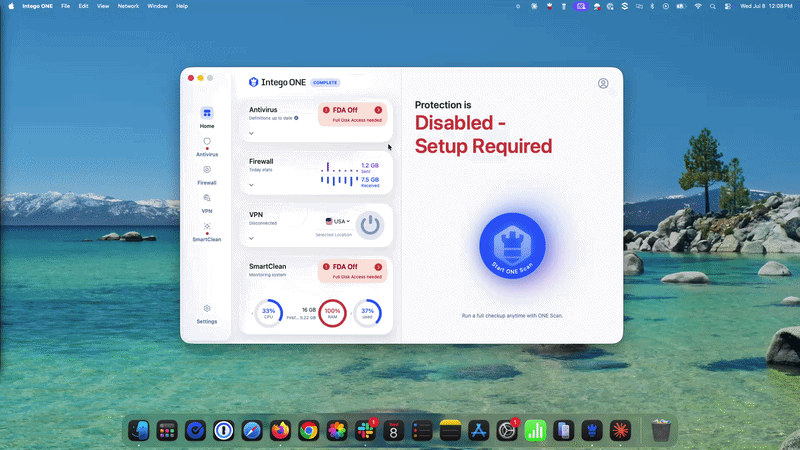
Task: Open Notes from the Dock
Action: tap(450, 431)
